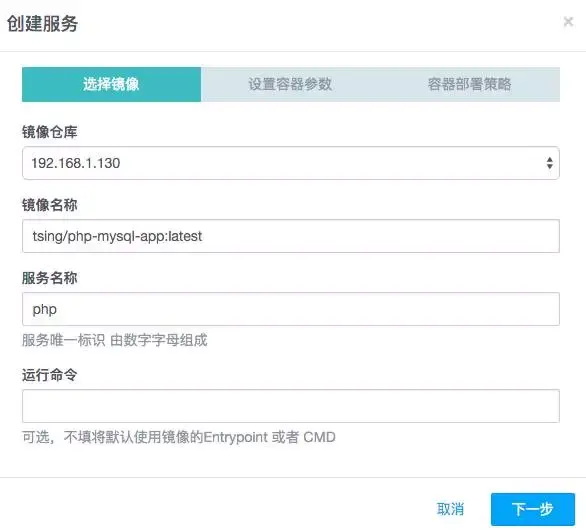The image size is (586, 530).
Task: Click the hint 服务唯一标识 由数字字母组成
Action: click(114, 340)
